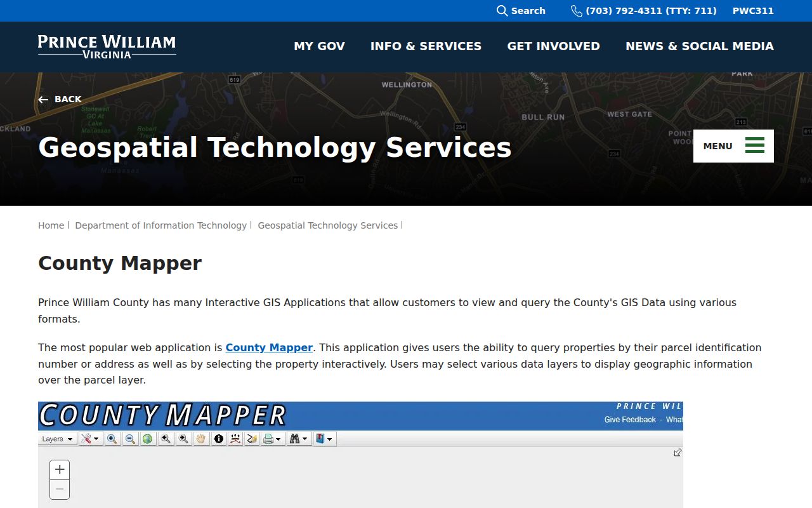Select the Zoom Out magnifier tool
The width and height of the screenshot is (812, 508).
point(129,439)
